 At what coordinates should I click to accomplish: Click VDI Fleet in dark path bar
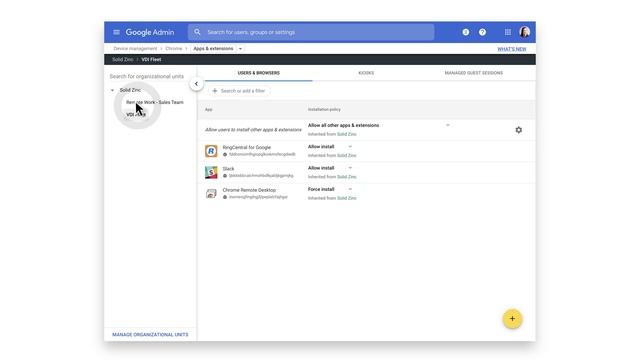click(151, 60)
